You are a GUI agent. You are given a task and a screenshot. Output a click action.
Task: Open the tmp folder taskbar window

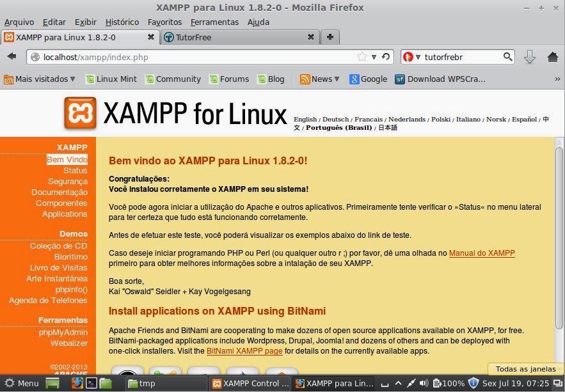[167, 383]
